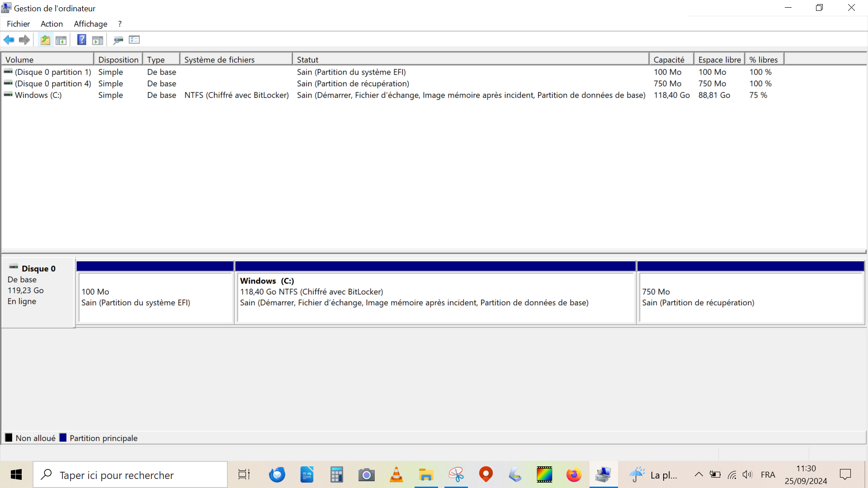Screen dimensions: 868x488
Task: Sort by the Statut column header
Action: pyautogui.click(x=471, y=60)
